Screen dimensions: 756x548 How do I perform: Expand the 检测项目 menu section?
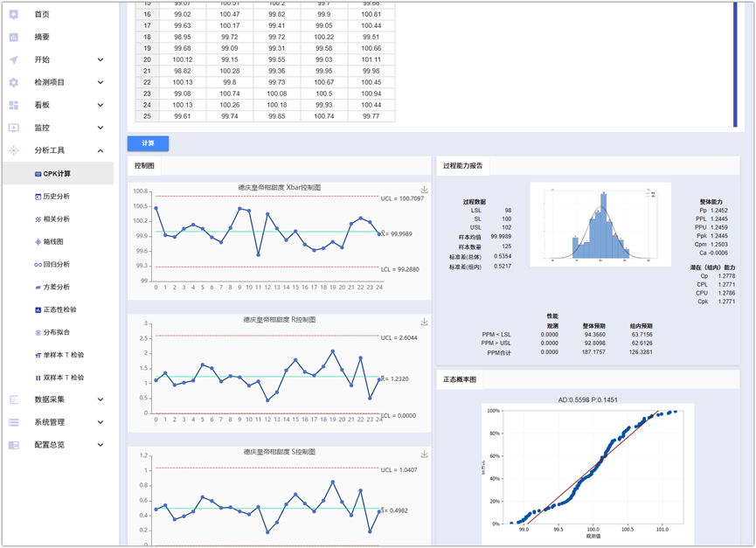pyautogui.click(x=101, y=82)
